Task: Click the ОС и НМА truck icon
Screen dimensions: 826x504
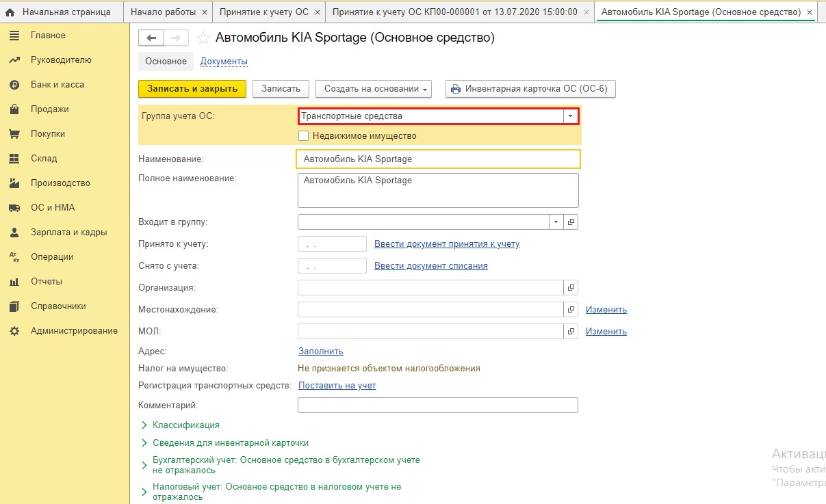Action: click(x=14, y=208)
